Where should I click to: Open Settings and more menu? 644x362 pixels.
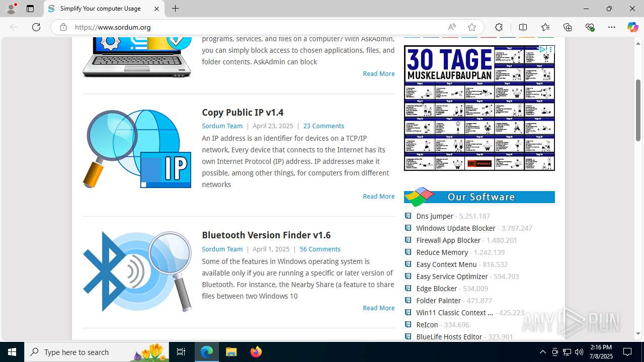pos(612,27)
